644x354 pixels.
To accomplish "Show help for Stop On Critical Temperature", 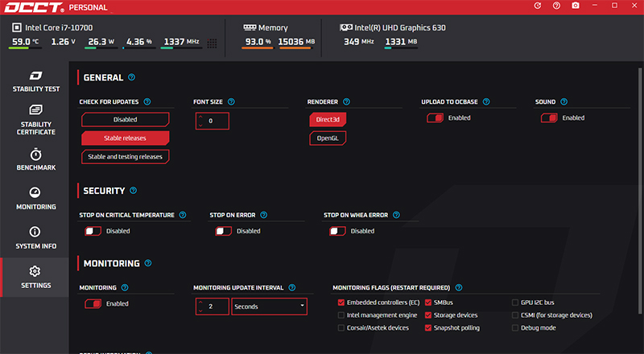I will coord(183,215).
